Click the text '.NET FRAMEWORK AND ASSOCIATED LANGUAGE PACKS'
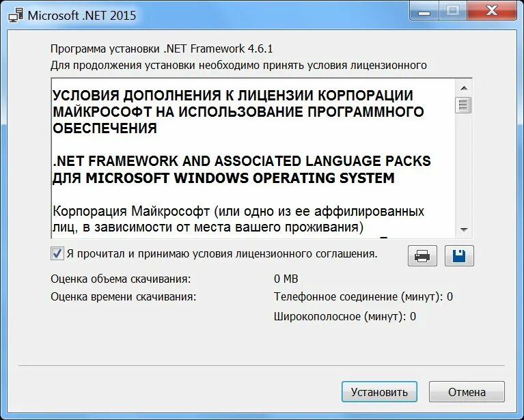 (242, 161)
